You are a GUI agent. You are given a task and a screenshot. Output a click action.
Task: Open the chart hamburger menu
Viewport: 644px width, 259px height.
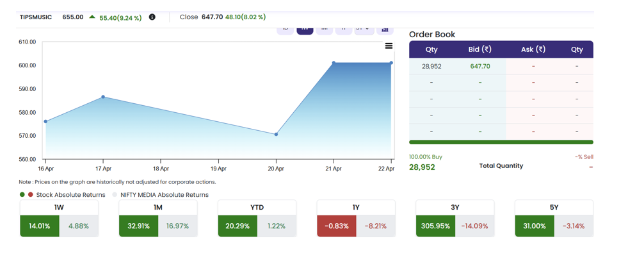click(x=389, y=46)
